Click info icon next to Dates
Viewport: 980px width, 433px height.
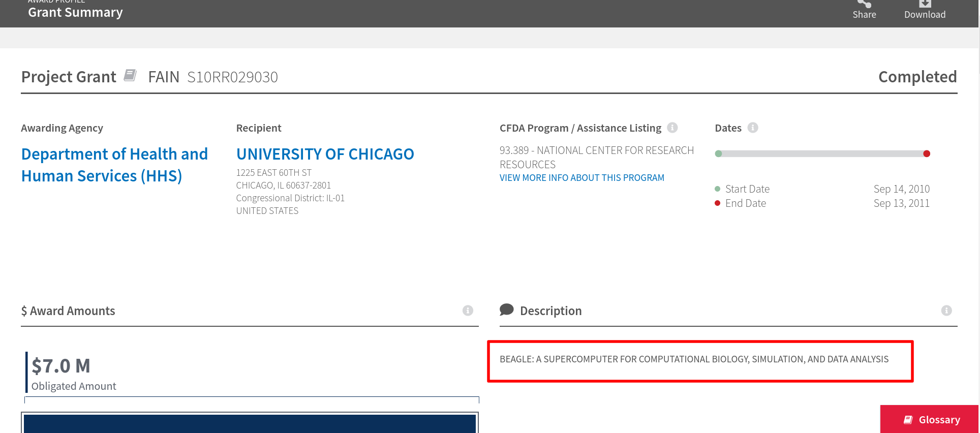tap(753, 128)
